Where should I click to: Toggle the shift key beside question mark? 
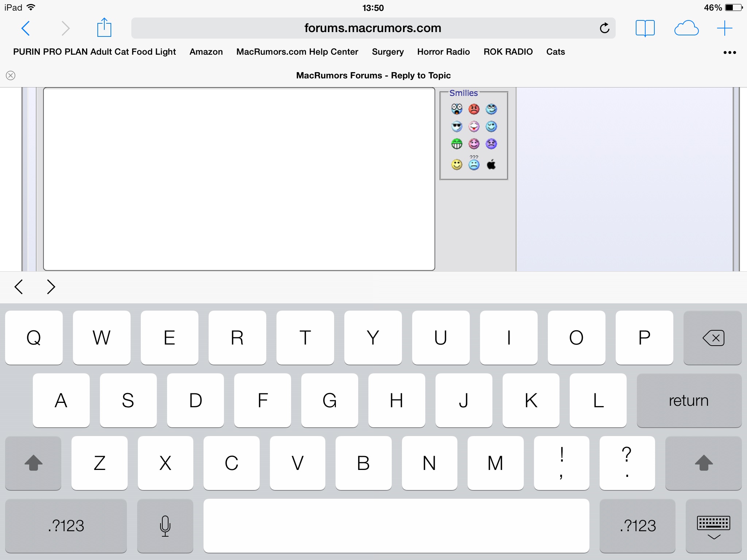coord(703,463)
